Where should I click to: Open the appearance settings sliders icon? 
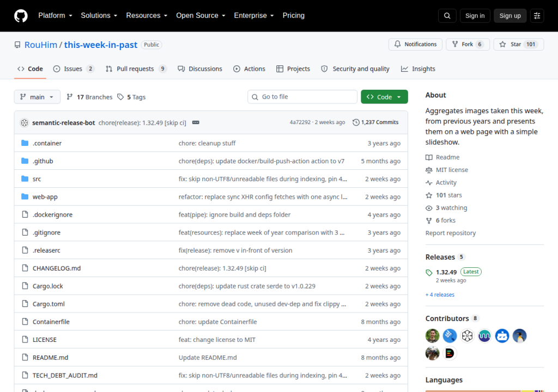(x=537, y=16)
